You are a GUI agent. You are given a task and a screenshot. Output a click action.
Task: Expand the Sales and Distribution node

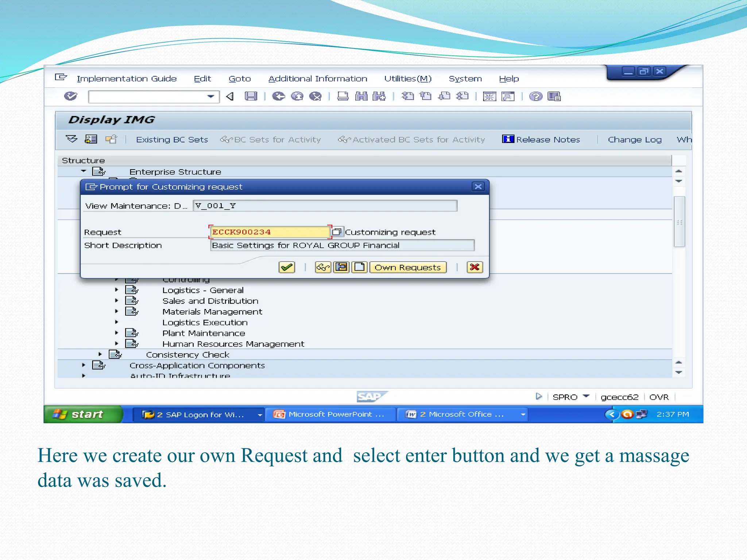[x=116, y=301]
